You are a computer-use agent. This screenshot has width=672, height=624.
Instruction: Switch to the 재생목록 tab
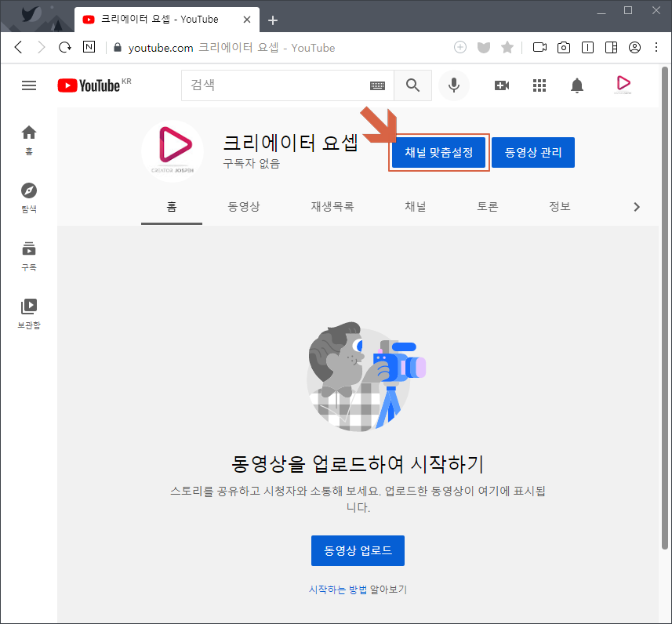pos(332,207)
